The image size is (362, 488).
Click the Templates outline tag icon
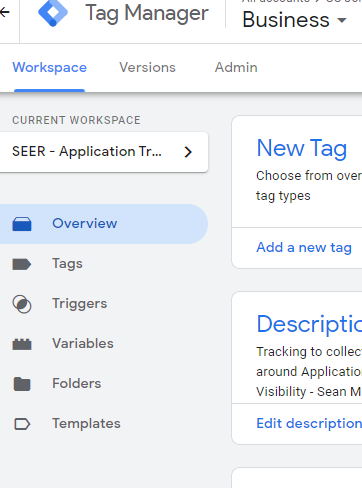[x=22, y=424]
